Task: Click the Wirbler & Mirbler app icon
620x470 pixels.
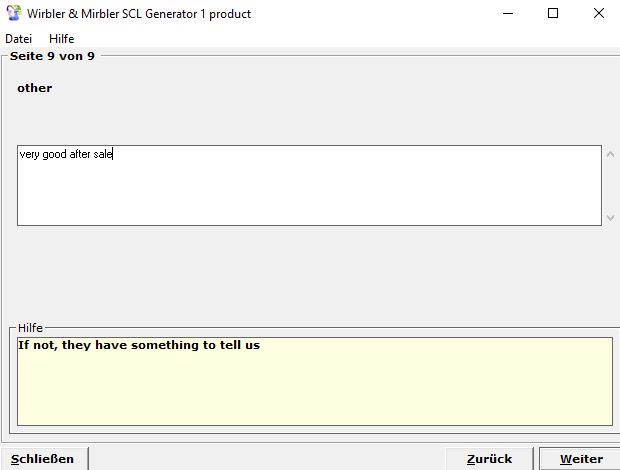Action: coord(14,14)
